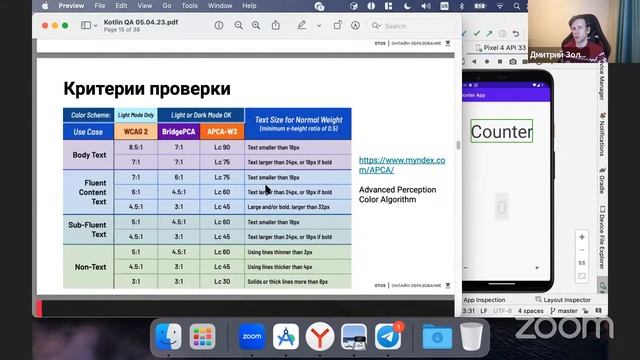This screenshot has height=360, width=640.
Task: Click the "Критерии проверки" slide heading
Action: pos(147,89)
